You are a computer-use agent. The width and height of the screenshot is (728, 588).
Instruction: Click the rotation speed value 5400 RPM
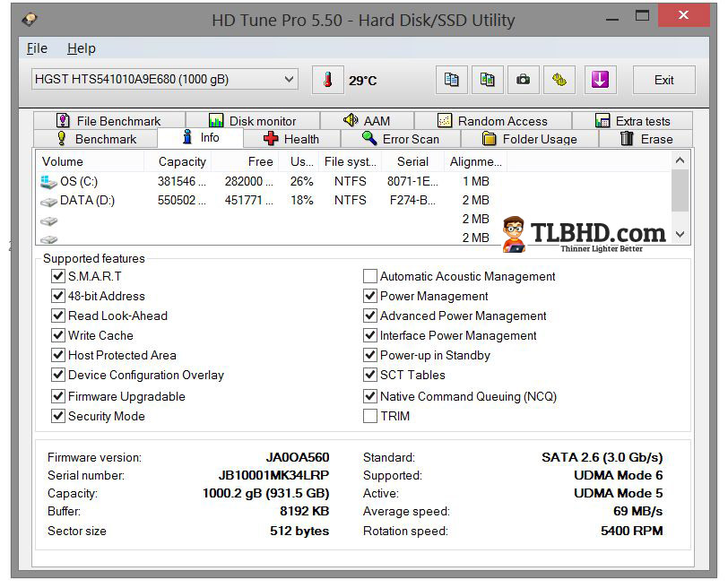click(x=631, y=531)
